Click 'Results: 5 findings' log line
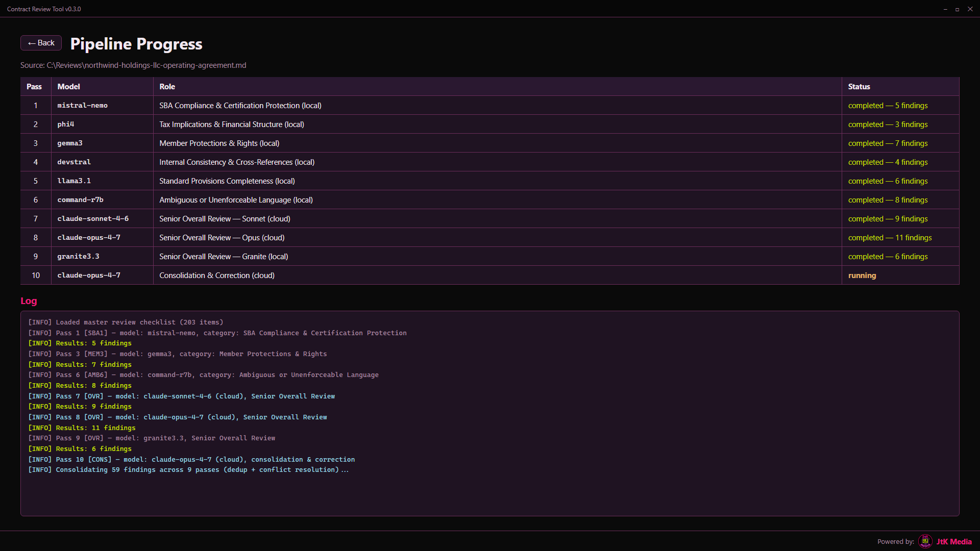The image size is (980, 551). tap(80, 343)
